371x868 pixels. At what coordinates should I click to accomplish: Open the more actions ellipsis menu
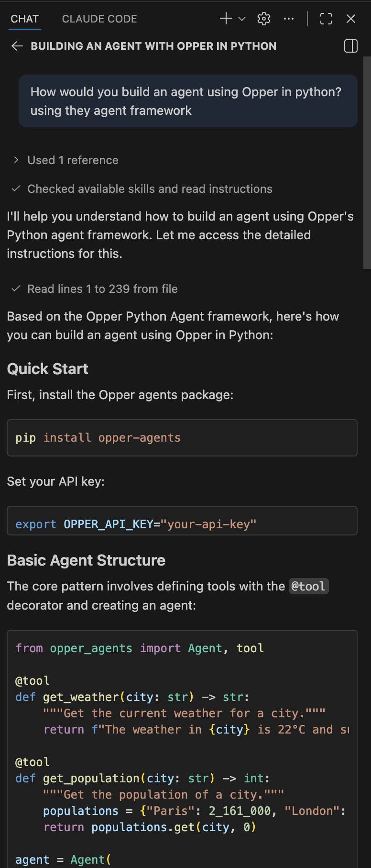[289, 19]
